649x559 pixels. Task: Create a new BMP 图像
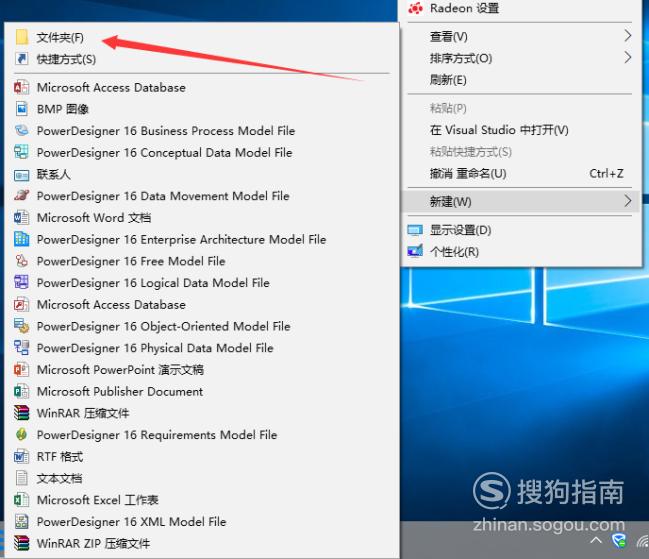pyautogui.click(x=202, y=109)
